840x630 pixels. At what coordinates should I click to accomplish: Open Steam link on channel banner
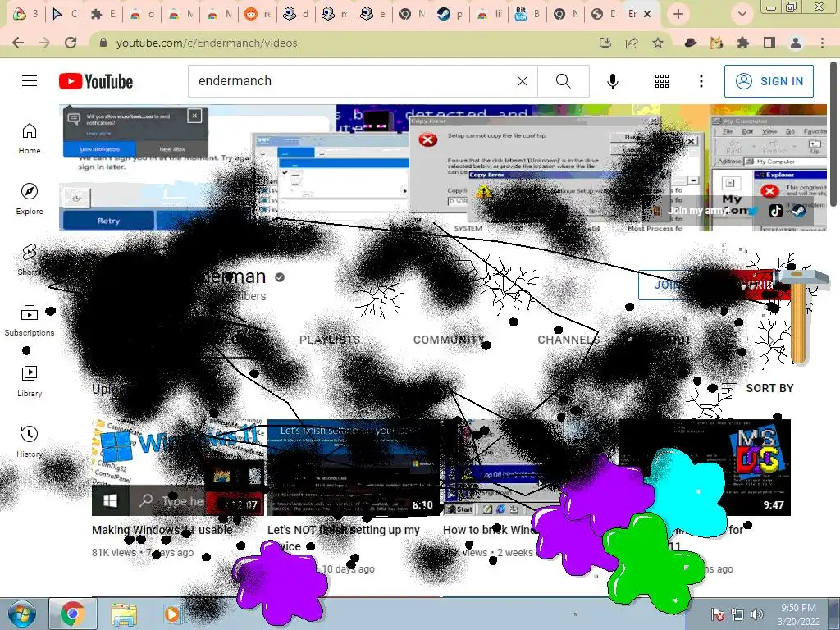tap(797, 211)
